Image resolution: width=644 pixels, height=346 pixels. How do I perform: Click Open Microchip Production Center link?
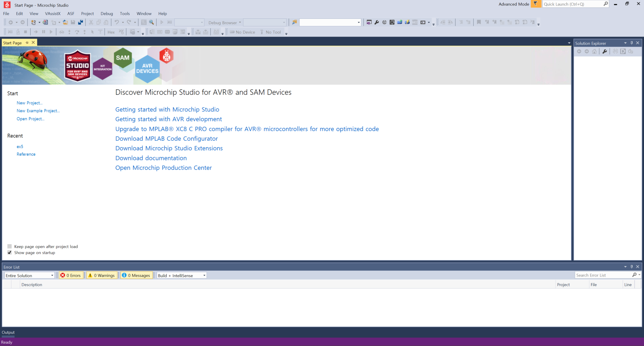coord(163,168)
